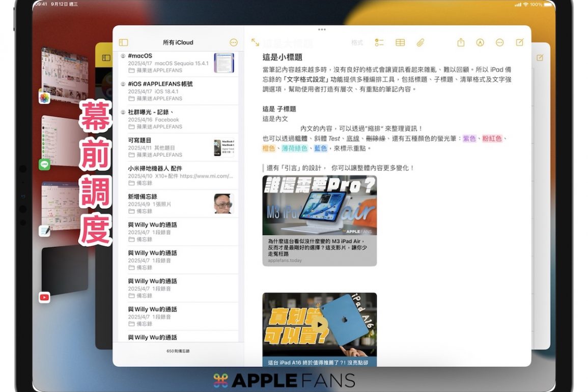Play the iPad A16 video

coord(319,324)
